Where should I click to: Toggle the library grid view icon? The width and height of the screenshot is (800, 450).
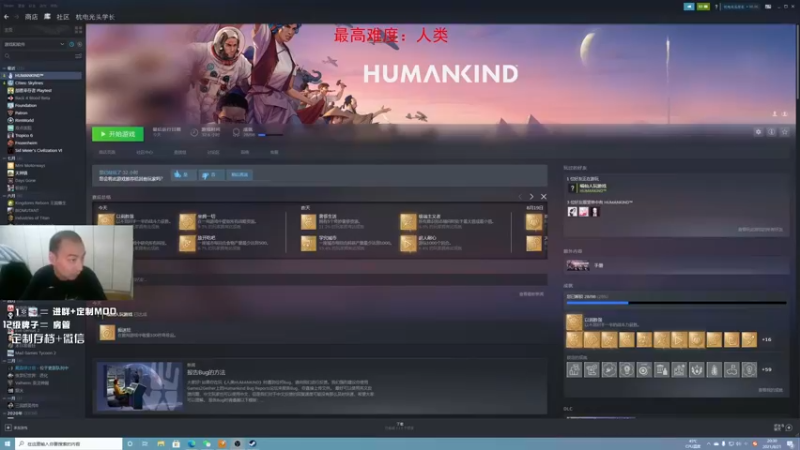tap(78, 31)
